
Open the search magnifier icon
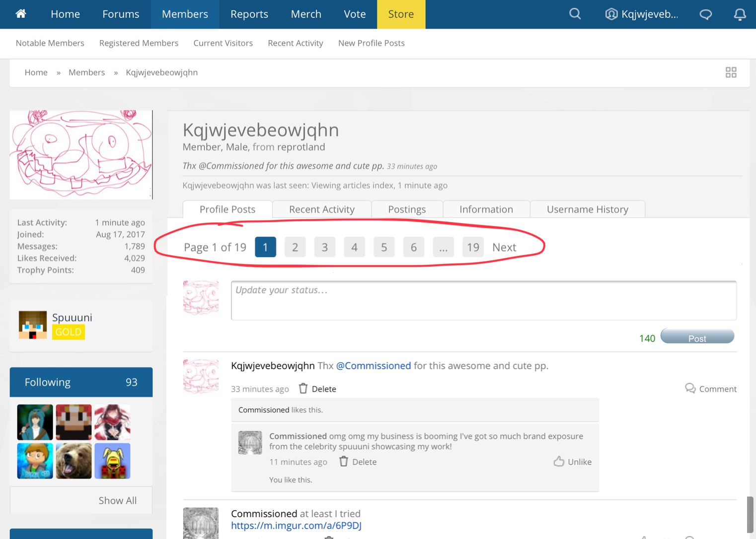[575, 14]
